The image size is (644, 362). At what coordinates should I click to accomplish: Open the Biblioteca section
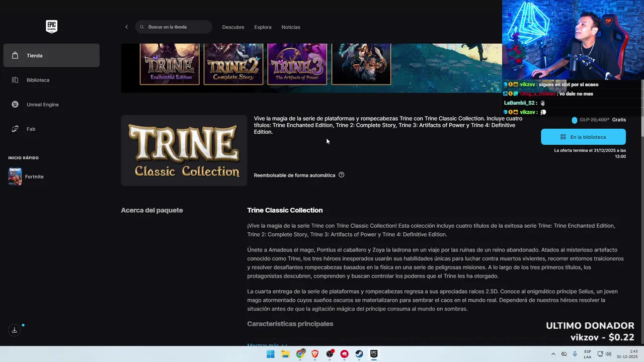point(51,80)
